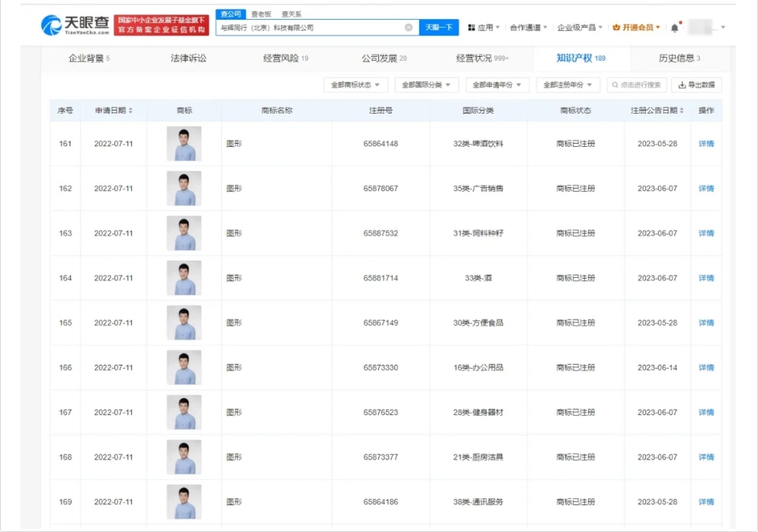Screen dimensions: 758x532
Task: Click the blurred user avatar
Action: (700, 28)
